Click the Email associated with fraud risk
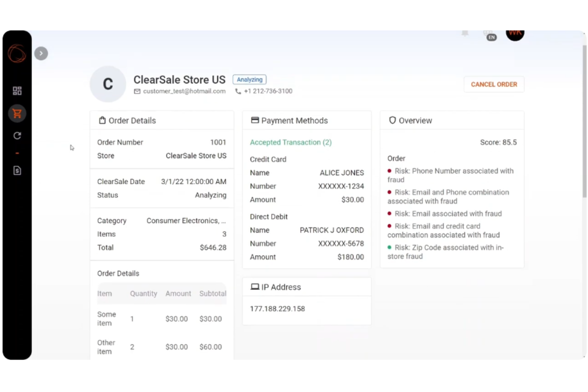588x392 pixels. [445, 214]
